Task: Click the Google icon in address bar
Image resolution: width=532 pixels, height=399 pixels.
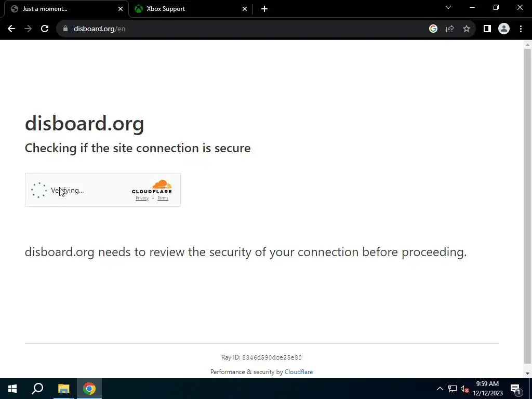Action: click(433, 29)
